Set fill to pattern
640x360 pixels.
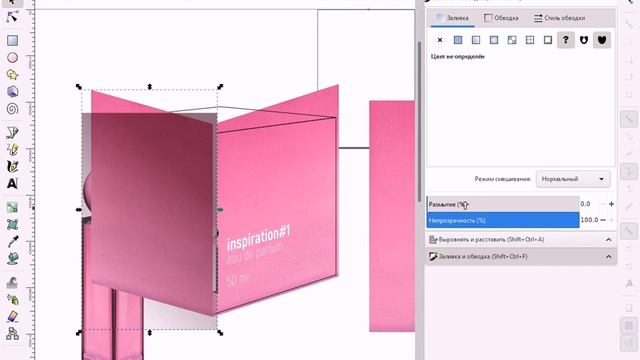click(x=530, y=40)
